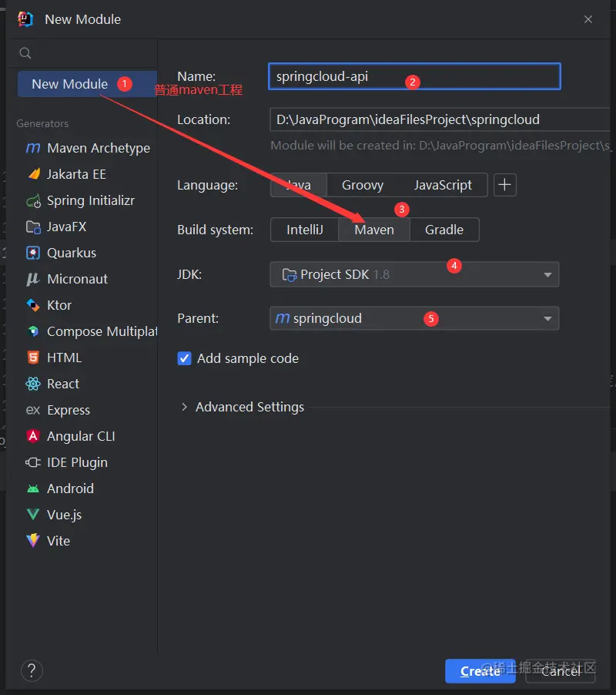The width and height of the screenshot is (616, 695).
Task: Select the JavaFX generator icon
Action: 33,227
